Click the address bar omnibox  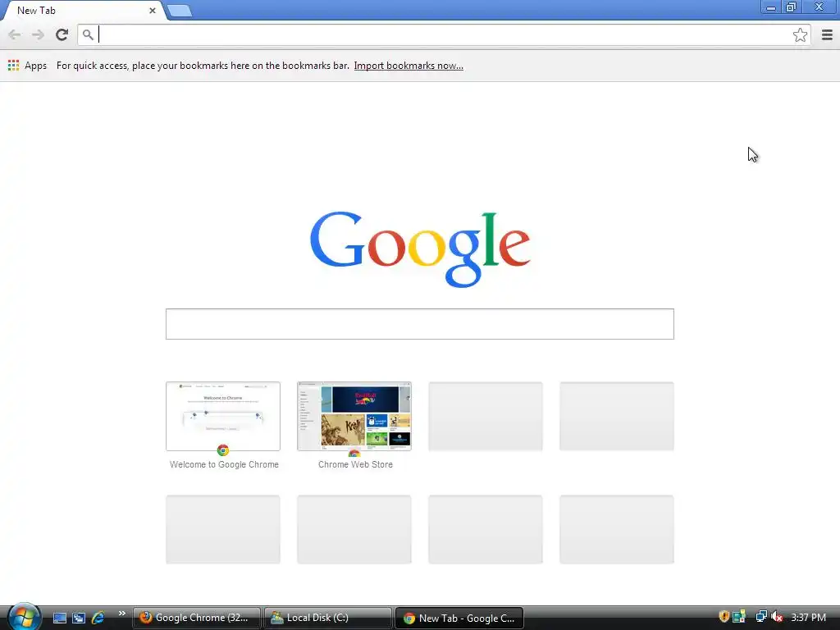point(445,34)
